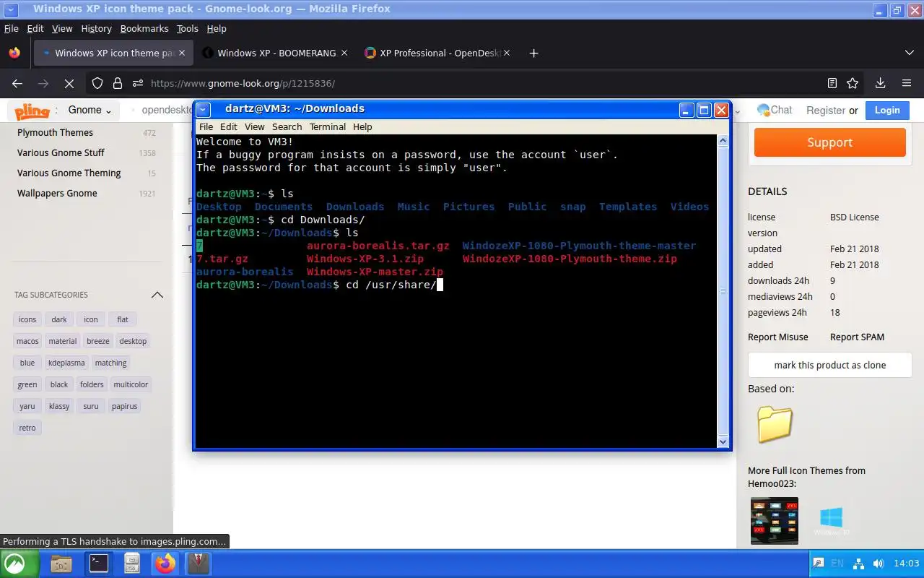Screen dimensions: 924x578
Task: Open the based-on folder thumbnail
Action: [x=775, y=424]
